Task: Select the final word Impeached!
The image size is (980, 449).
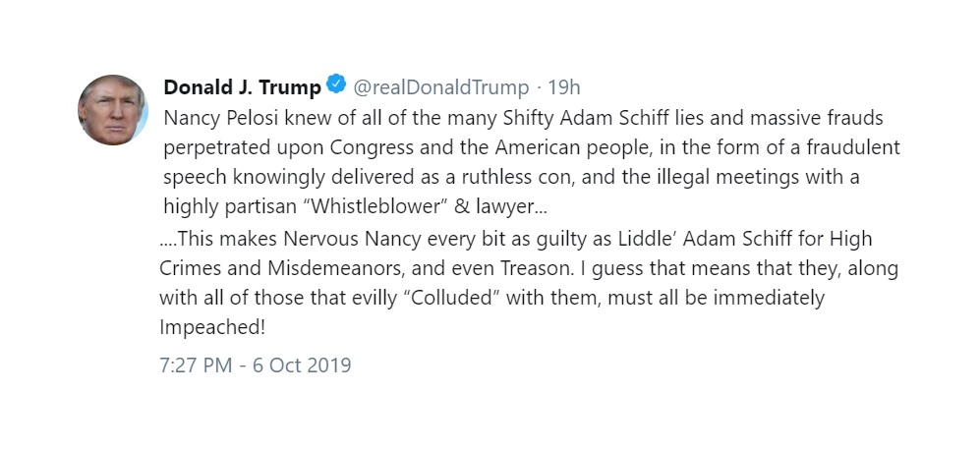Action: (x=212, y=327)
